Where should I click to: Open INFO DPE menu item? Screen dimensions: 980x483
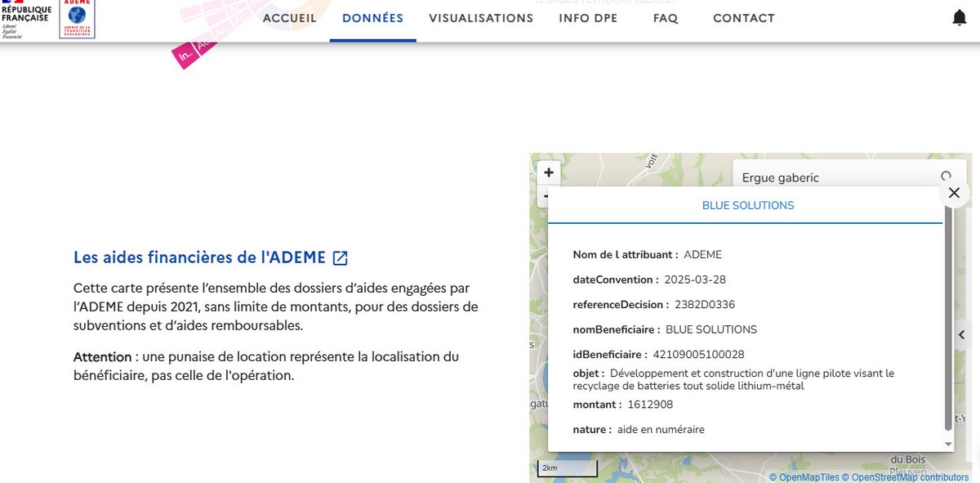[588, 18]
